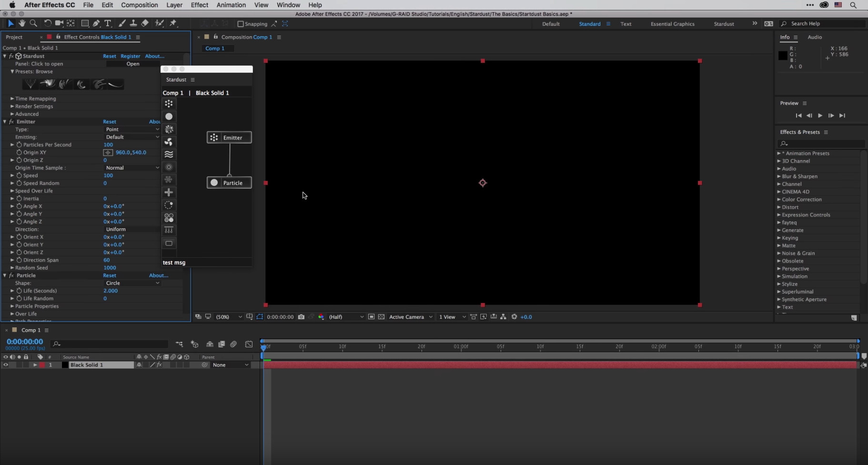Select the Brush tool
This screenshot has width=868, height=465.
tap(122, 23)
